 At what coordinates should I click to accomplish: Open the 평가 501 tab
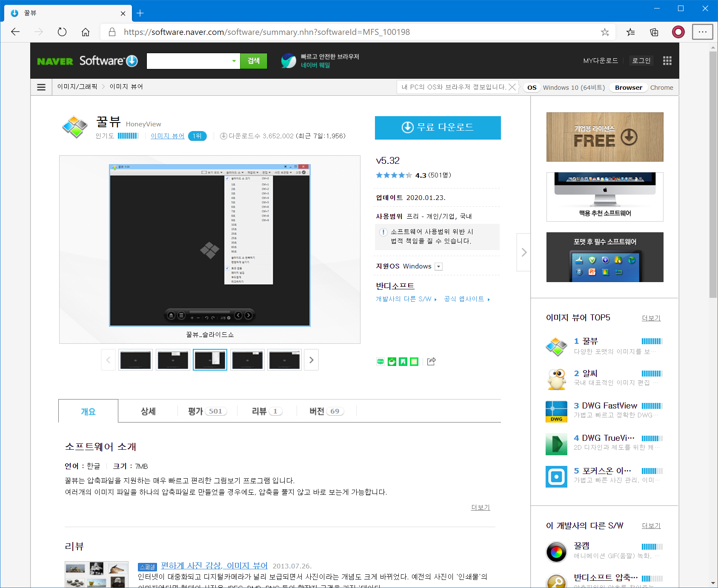pyautogui.click(x=207, y=411)
